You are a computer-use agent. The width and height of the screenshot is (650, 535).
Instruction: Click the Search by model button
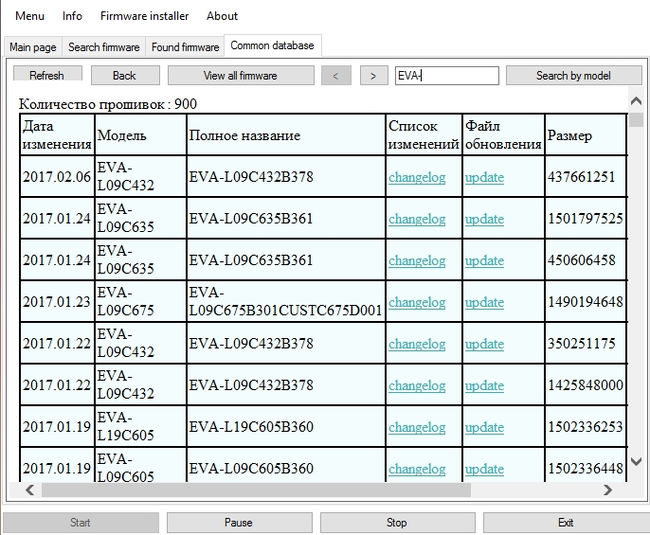click(x=574, y=75)
